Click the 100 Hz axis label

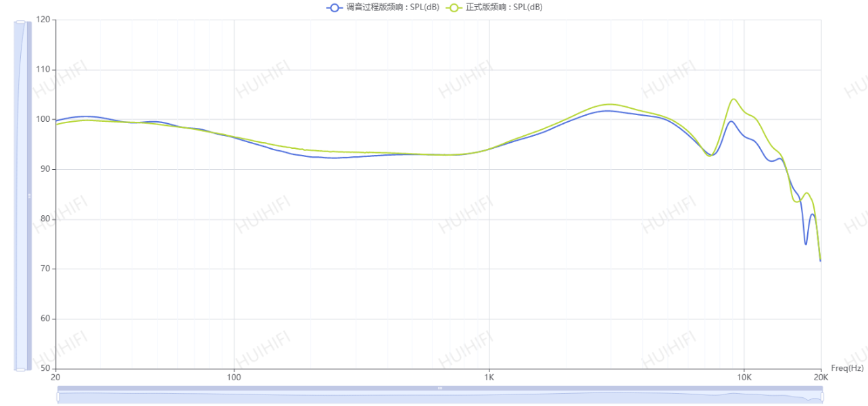(x=233, y=377)
